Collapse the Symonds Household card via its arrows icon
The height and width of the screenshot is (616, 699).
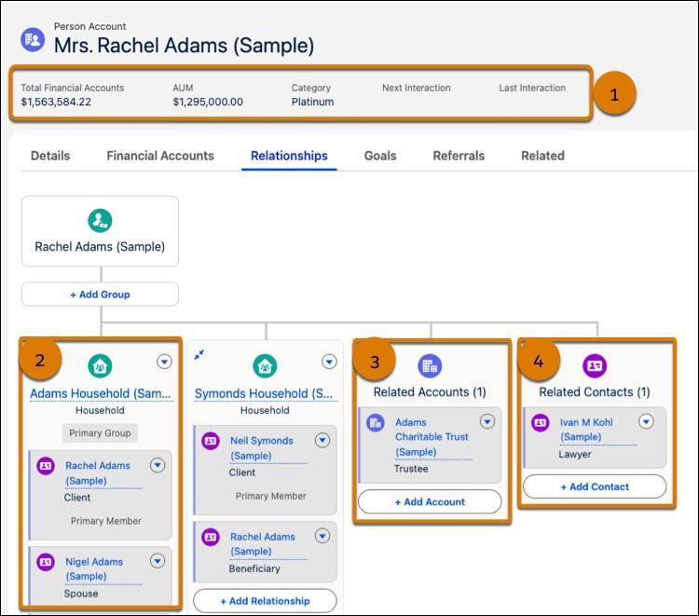(199, 355)
